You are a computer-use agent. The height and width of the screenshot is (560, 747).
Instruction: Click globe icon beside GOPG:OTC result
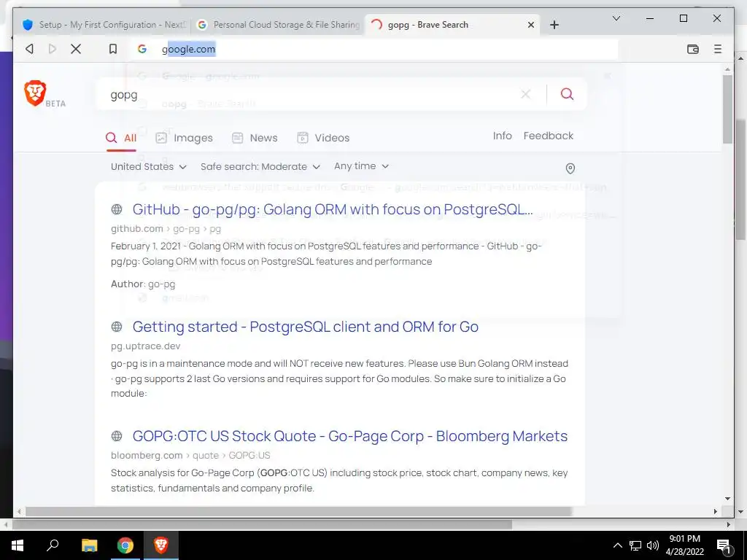(116, 436)
